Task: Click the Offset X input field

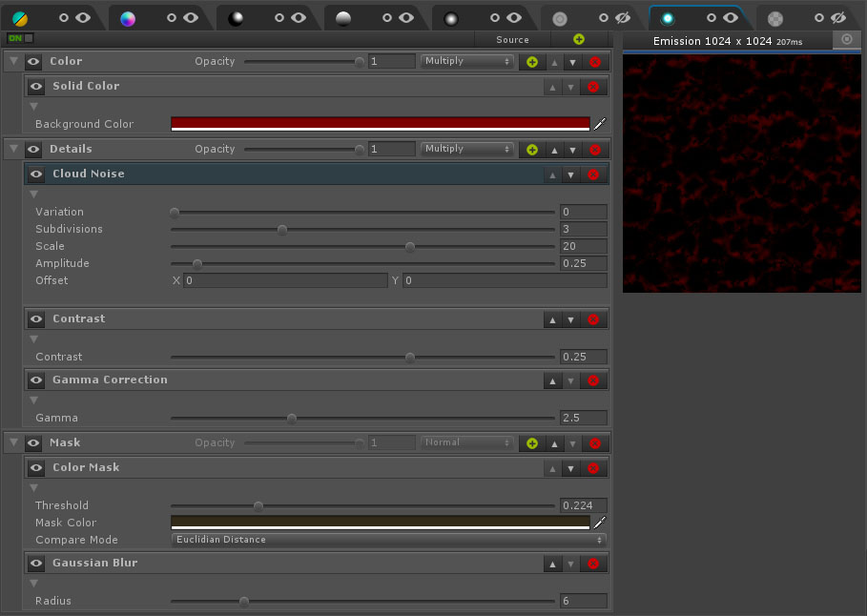Action: tap(285, 280)
